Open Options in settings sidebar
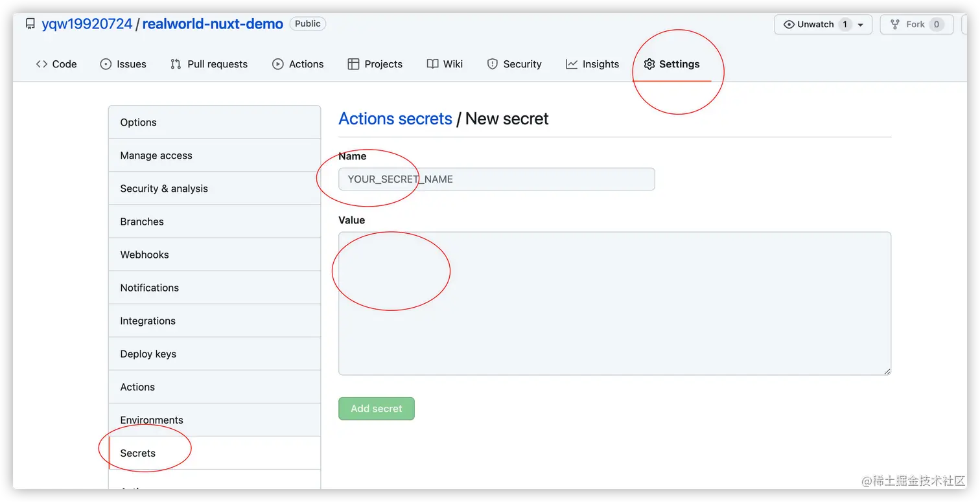 click(215, 122)
